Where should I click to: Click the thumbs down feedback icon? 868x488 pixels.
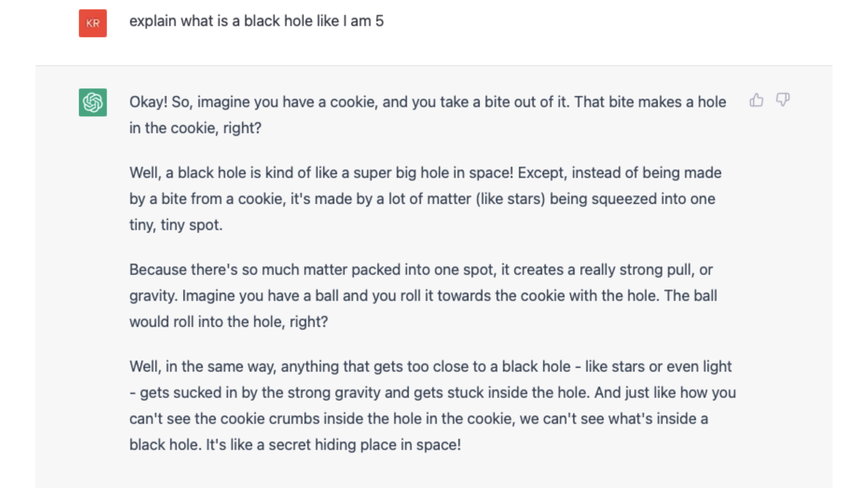pos(783,100)
